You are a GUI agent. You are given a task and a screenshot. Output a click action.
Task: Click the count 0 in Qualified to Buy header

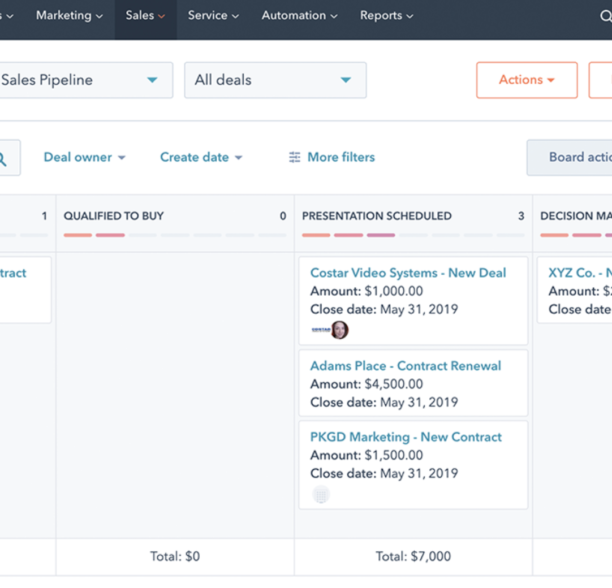pos(283,216)
